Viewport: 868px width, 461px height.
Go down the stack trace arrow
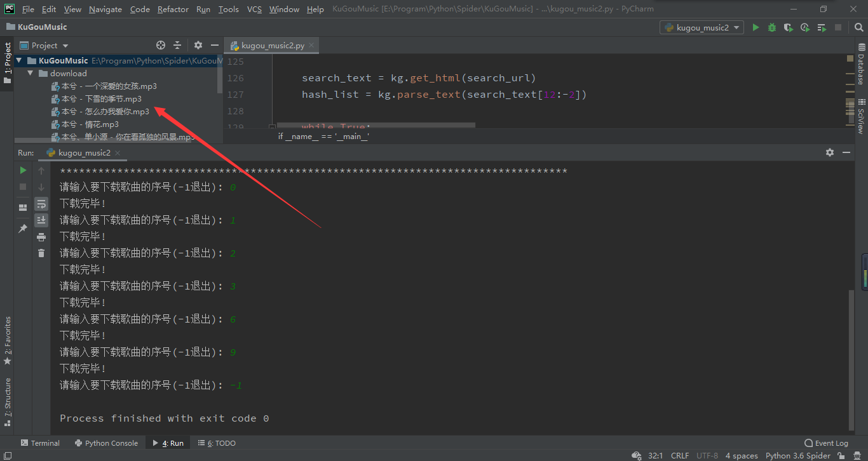pyautogui.click(x=41, y=187)
